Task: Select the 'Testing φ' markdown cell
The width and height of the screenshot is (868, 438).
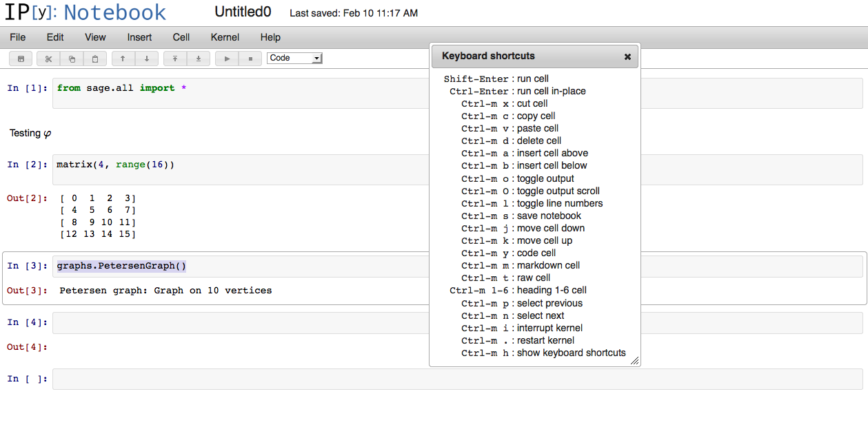Action: pyautogui.click(x=30, y=133)
